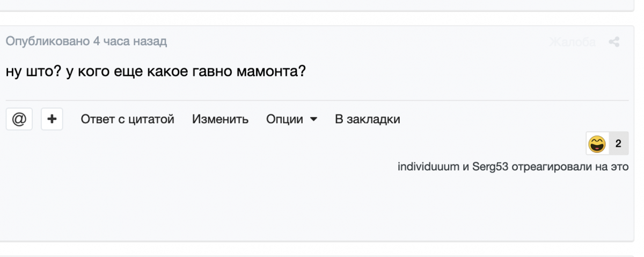644x257 pixels.
Task: Edit the post using Изменить
Action: coord(221,119)
